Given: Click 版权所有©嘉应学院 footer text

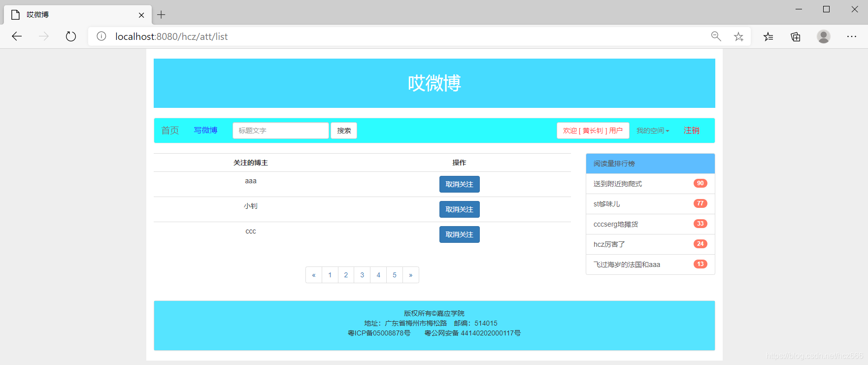Looking at the screenshot, I should point(434,313).
